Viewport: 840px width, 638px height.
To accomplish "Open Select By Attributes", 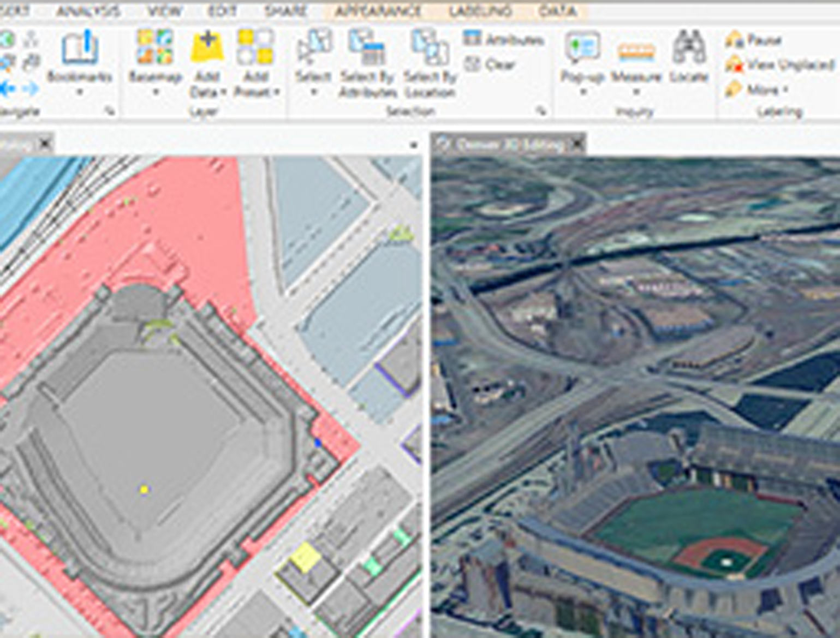I will click(367, 48).
